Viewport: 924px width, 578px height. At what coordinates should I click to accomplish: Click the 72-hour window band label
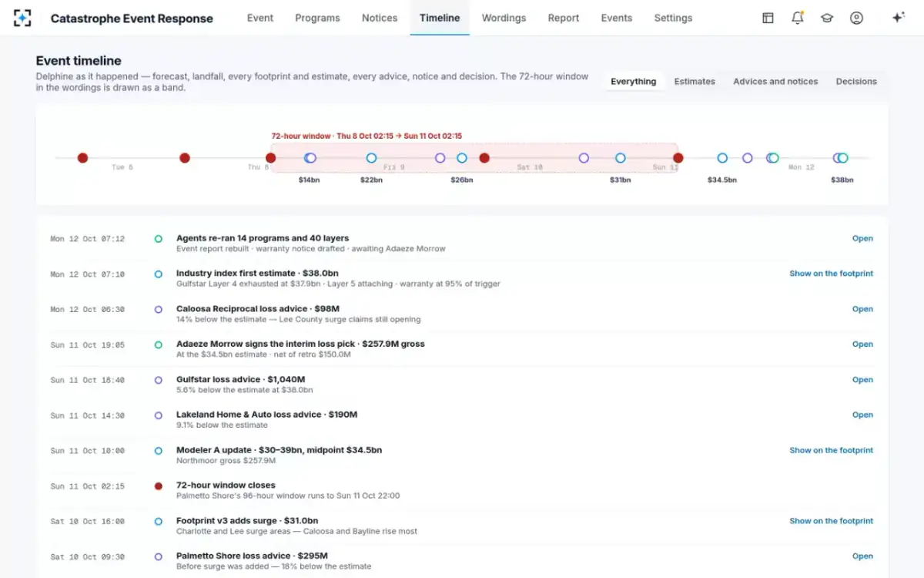pyautogui.click(x=367, y=136)
